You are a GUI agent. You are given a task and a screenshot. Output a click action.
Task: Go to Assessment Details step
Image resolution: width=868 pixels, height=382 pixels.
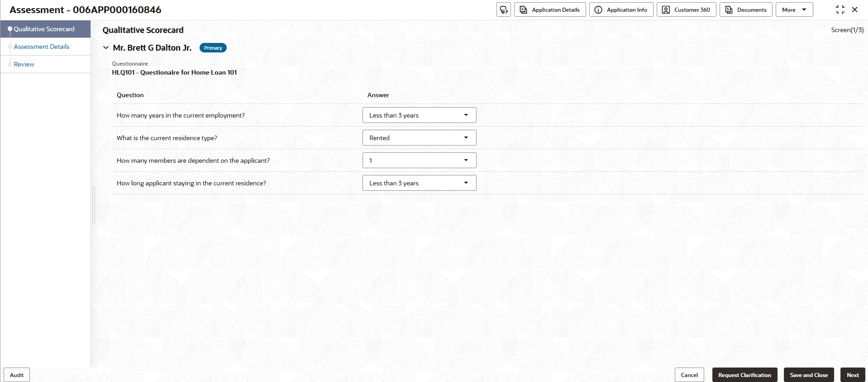point(42,47)
